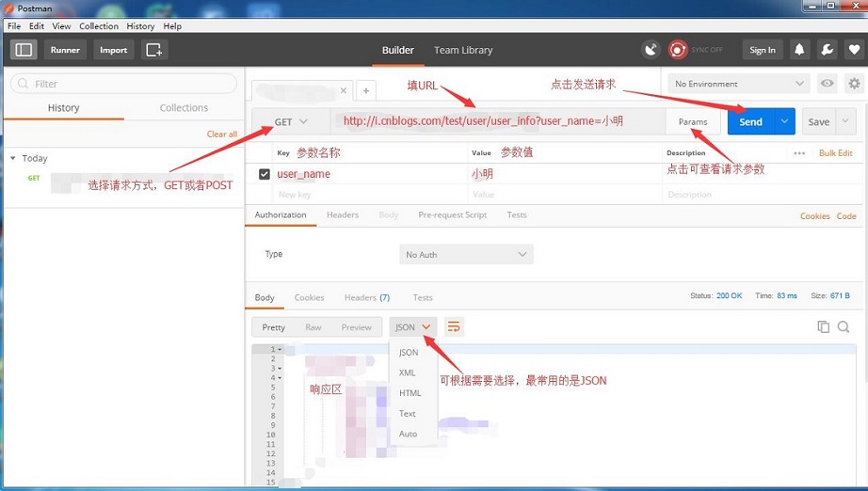The width and height of the screenshot is (868, 491).
Task: Open the GET method dropdown
Action: (291, 121)
